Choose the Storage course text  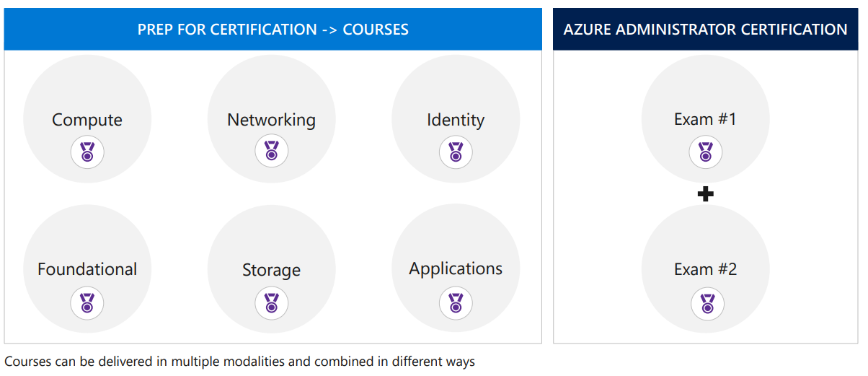272,271
